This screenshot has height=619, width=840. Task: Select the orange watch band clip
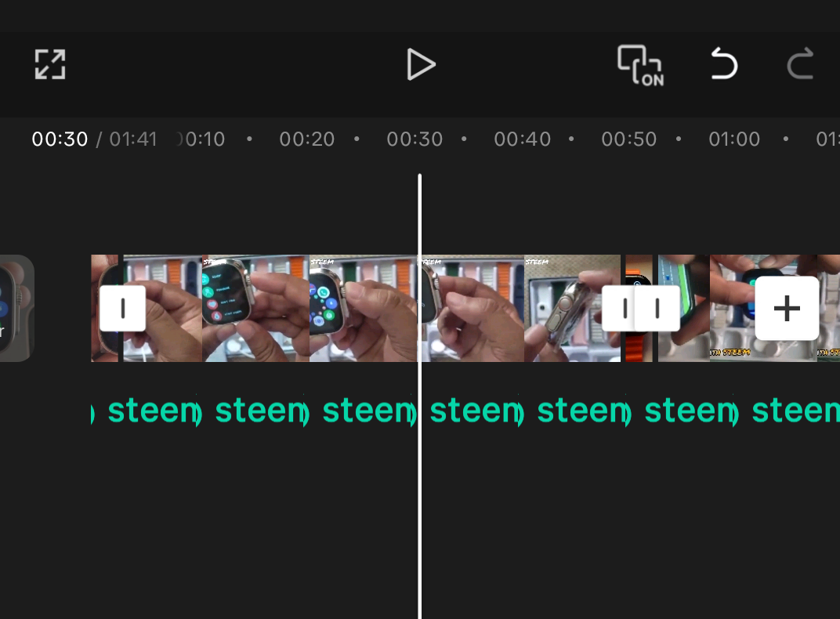click(639, 308)
